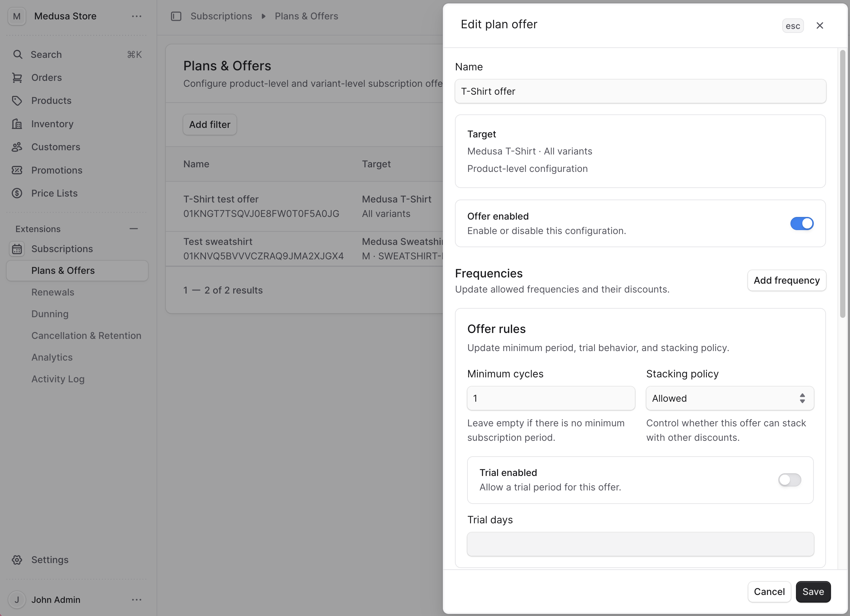Screen dimensions: 850x616
Task: Go to Cancellation & Retention
Action: pos(87,336)
